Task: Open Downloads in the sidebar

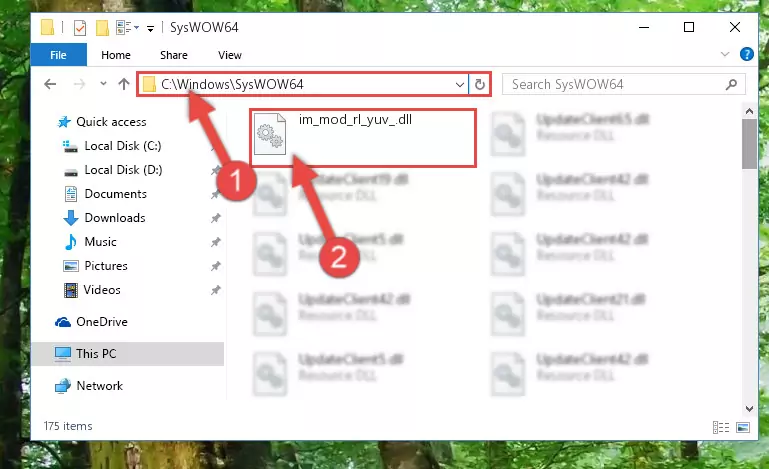Action: click(115, 218)
